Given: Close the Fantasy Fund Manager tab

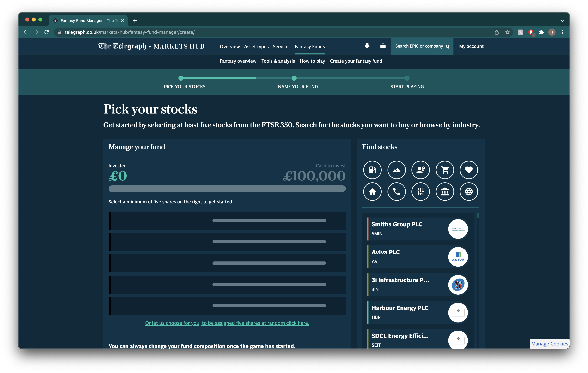Looking at the screenshot, I should tap(122, 21).
